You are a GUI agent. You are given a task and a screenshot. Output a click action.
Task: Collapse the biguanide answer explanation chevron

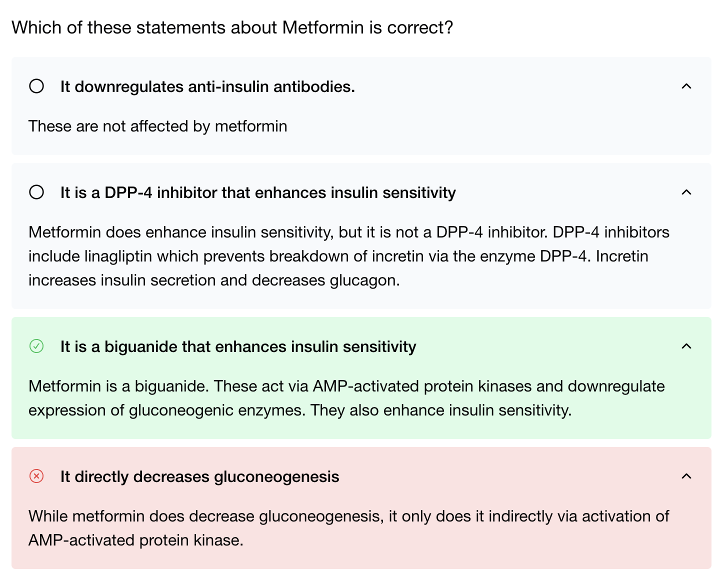click(x=686, y=346)
